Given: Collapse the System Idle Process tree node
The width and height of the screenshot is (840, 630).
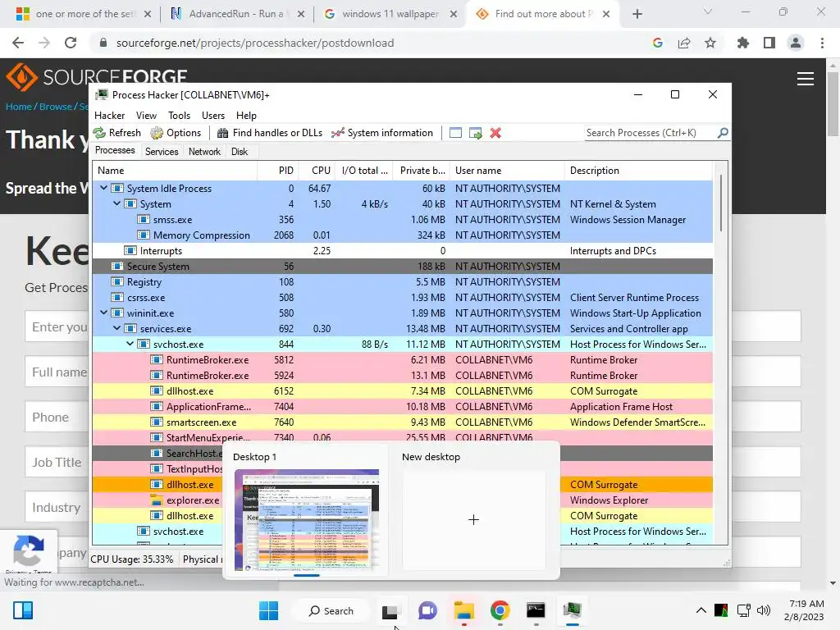Looking at the screenshot, I should [x=103, y=188].
